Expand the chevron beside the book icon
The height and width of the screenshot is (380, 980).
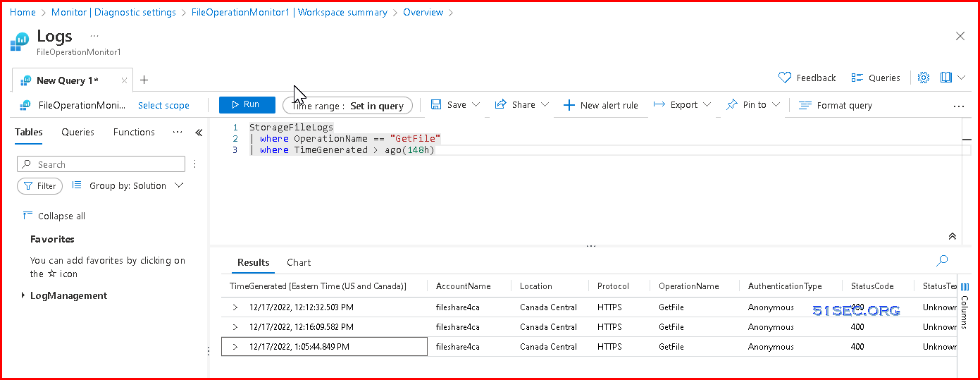pyautogui.click(x=961, y=78)
